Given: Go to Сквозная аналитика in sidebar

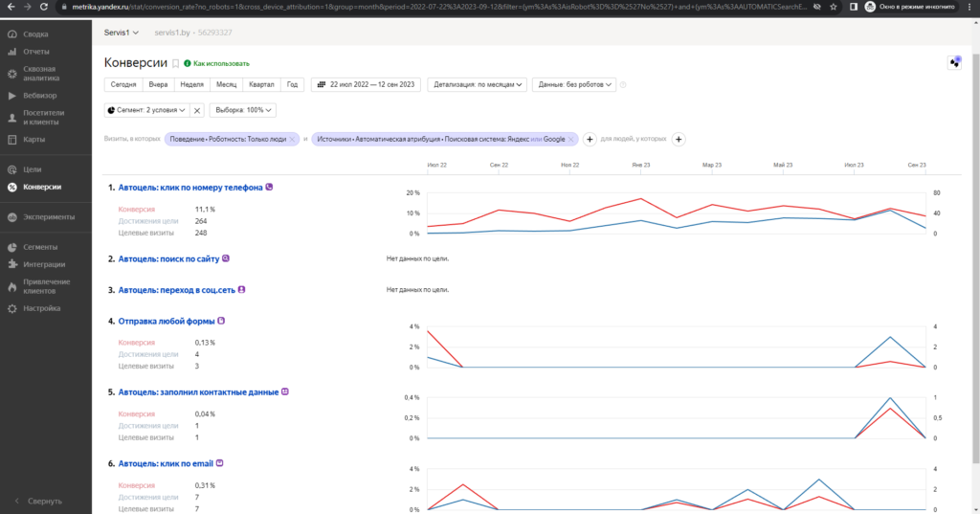Looking at the screenshot, I should coord(40,74).
